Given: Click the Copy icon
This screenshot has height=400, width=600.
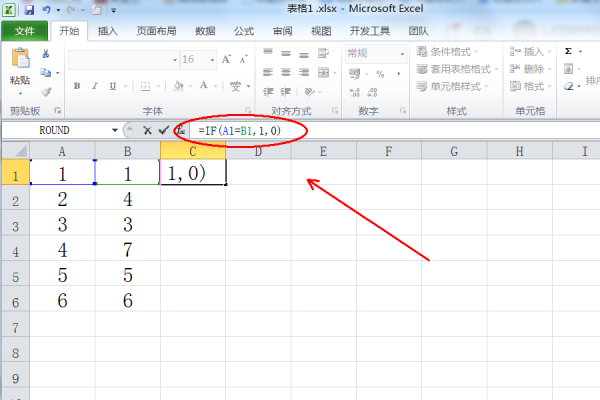Looking at the screenshot, I should (x=46, y=72).
